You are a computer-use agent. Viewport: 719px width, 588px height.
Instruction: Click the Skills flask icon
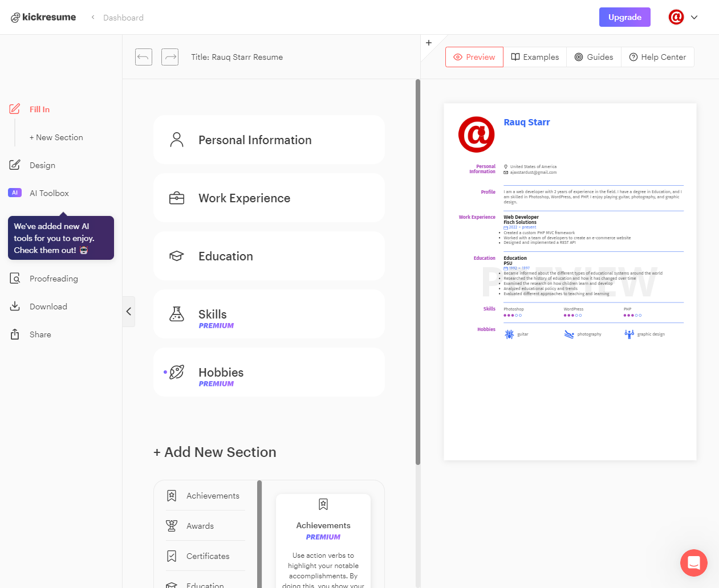point(177,314)
